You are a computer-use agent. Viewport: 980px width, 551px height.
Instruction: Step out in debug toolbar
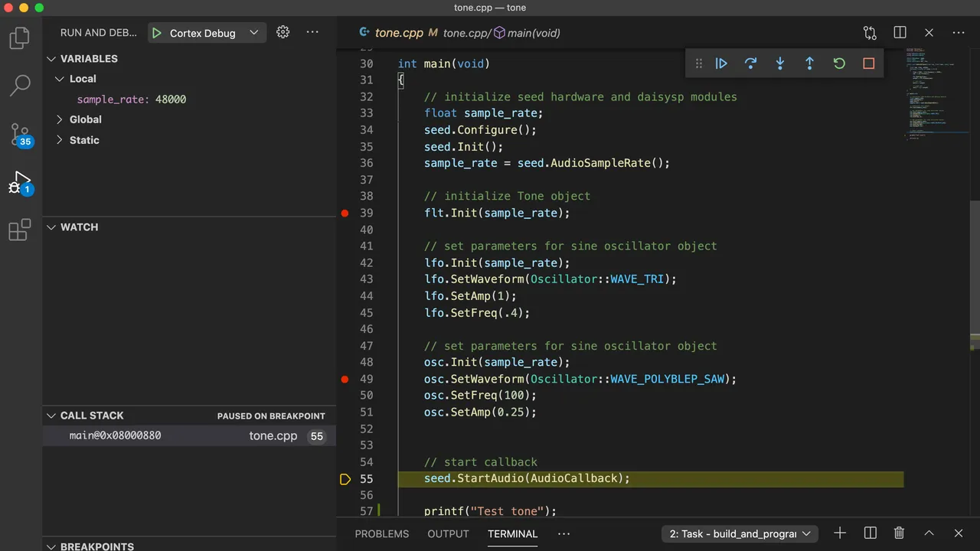[809, 64]
